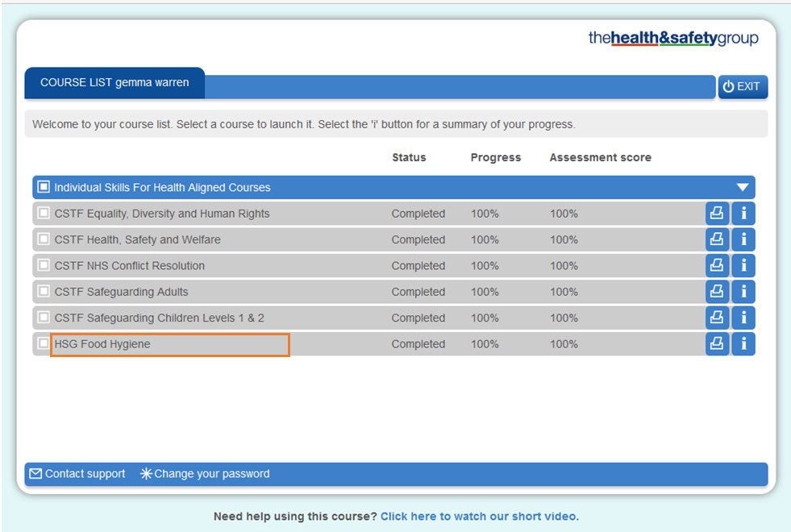Select the highlighted HSG Food Hygiene course row
Screen dimensions: 791x532
point(169,343)
